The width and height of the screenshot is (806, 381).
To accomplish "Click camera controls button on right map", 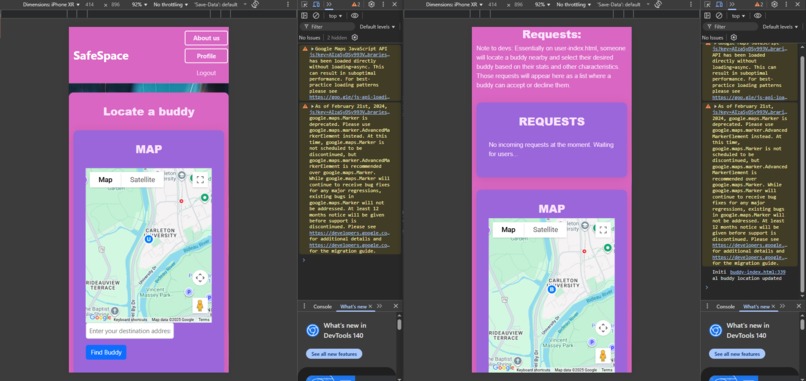I will click(603, 328).
